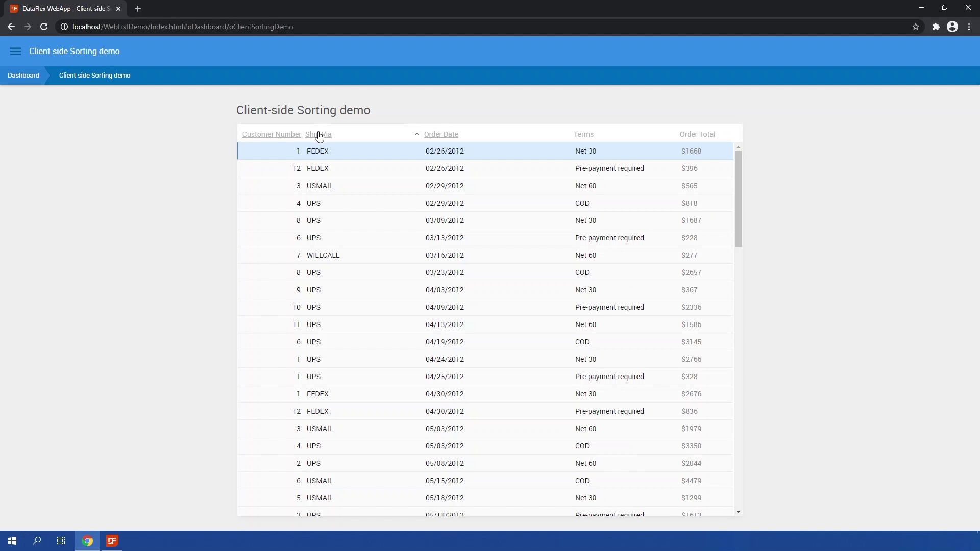Click the browser back arrow

point(11,27)
